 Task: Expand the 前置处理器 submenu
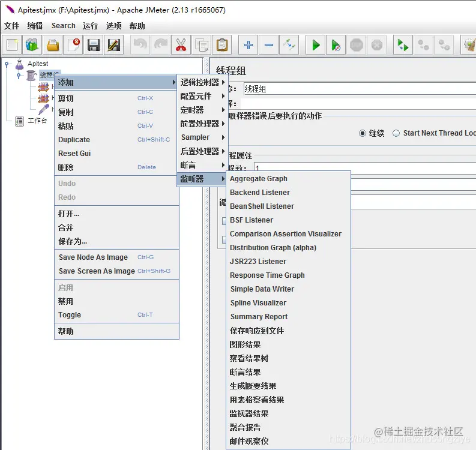(x=202, y=124)
